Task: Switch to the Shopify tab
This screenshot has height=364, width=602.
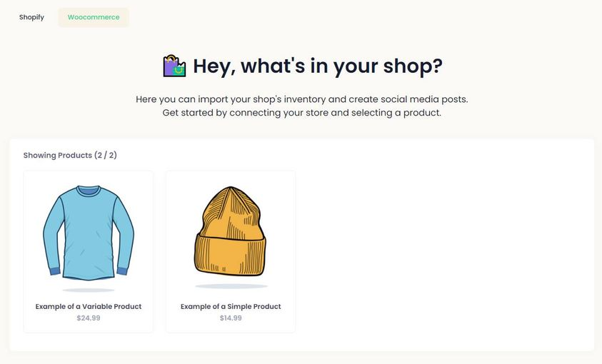Action: point(31,17)
